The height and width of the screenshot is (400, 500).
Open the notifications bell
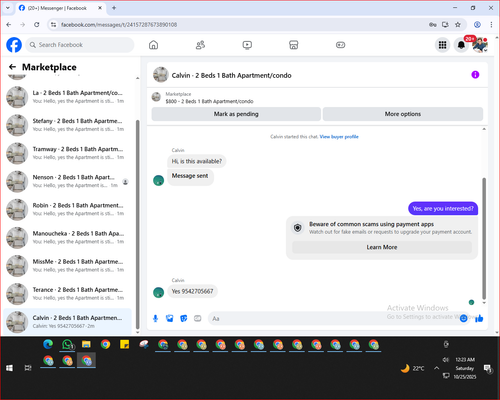[461, 45]
